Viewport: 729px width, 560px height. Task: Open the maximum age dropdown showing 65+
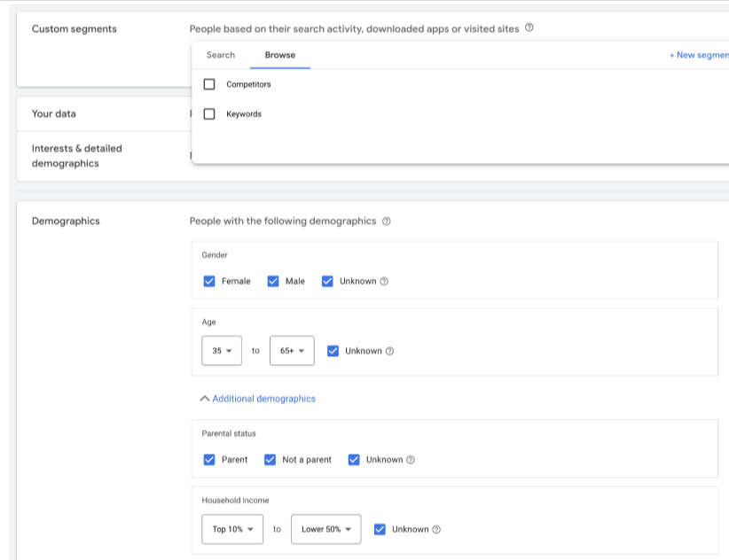point(292,351)
